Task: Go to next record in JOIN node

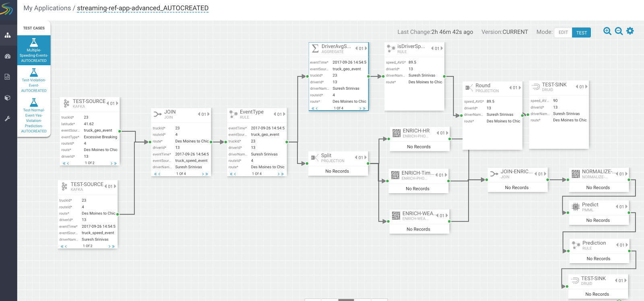Action: [203, 174]
